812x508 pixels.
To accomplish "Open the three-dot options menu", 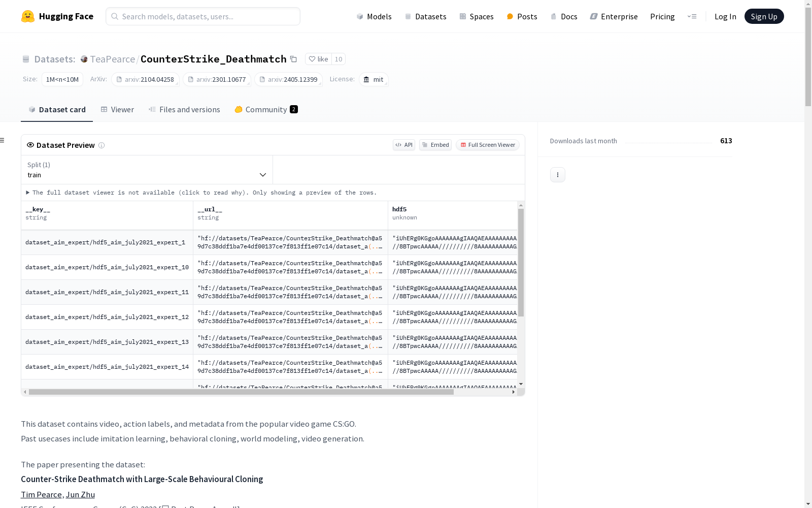I will click(558, 175).
